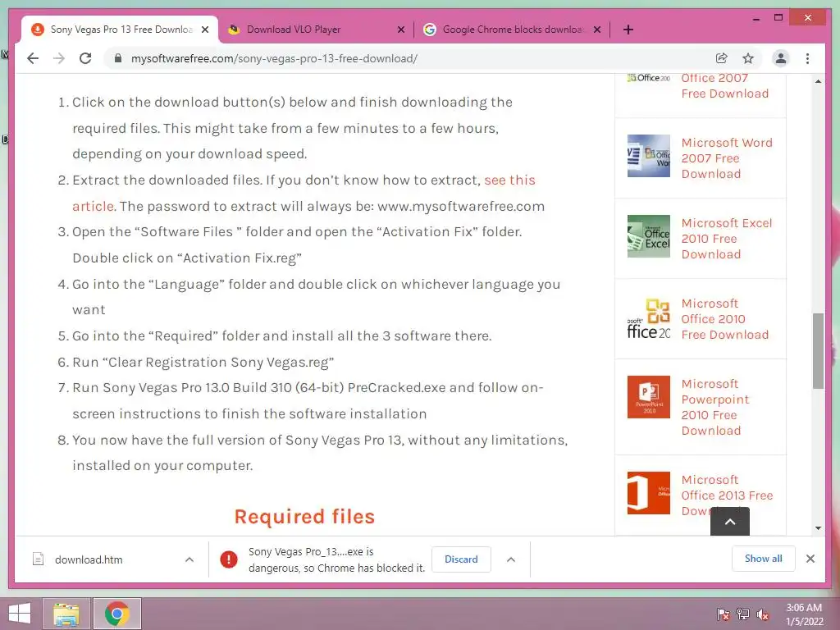Click the Word 2007 thumbnail image

click(x=648, y=156)
